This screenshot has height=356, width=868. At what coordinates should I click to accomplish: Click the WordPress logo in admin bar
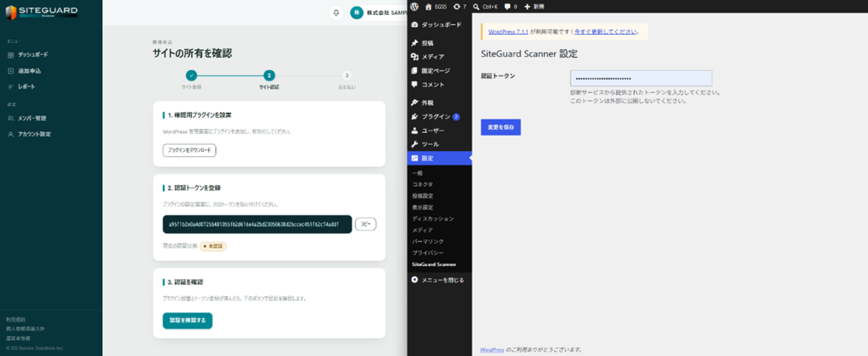click(x=414, y=6)
